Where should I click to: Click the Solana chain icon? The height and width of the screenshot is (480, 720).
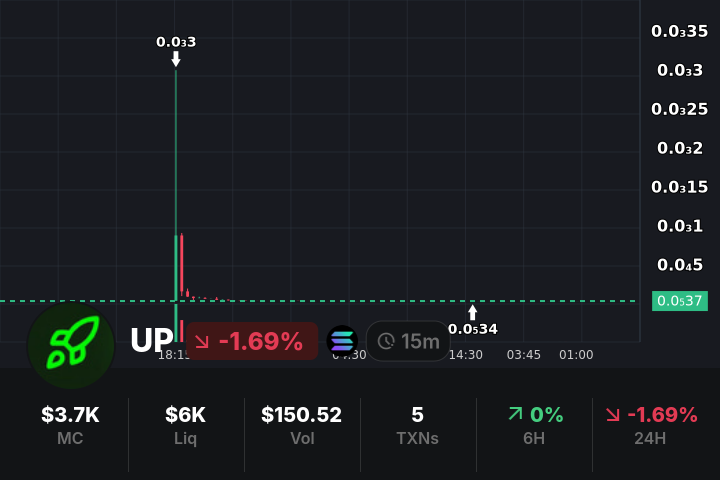(x=342, y=341)
